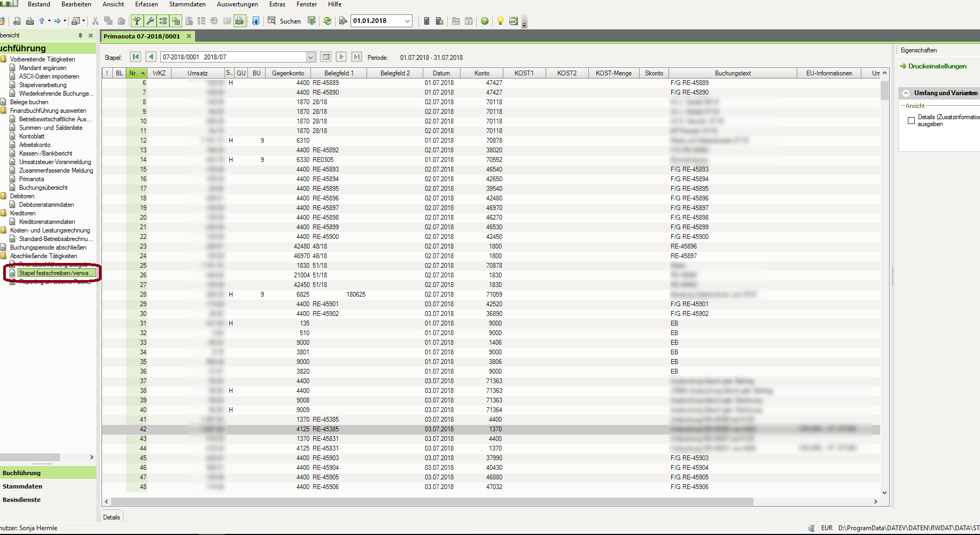The height and width of the screenshot is (535, 980).
Task: Select Stapel festschreiben/verwalten in the tree
Action: tap(53, 273)
